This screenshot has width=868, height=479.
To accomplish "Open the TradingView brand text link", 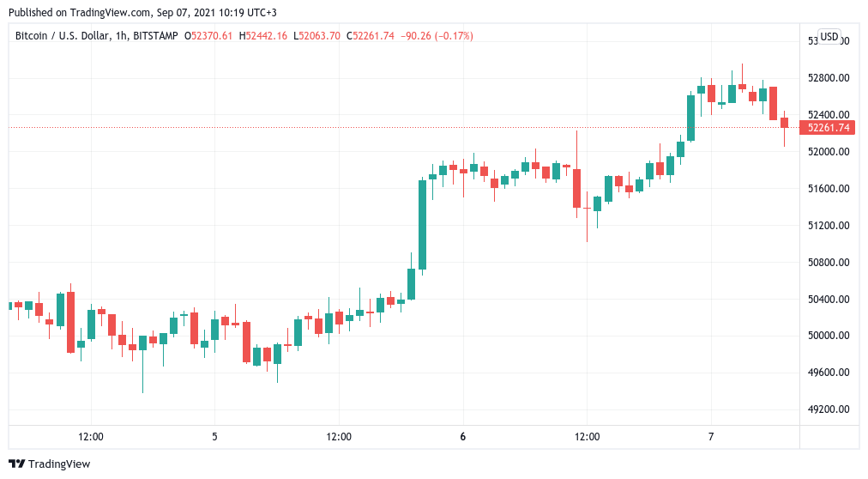I will tap(59, 464).
